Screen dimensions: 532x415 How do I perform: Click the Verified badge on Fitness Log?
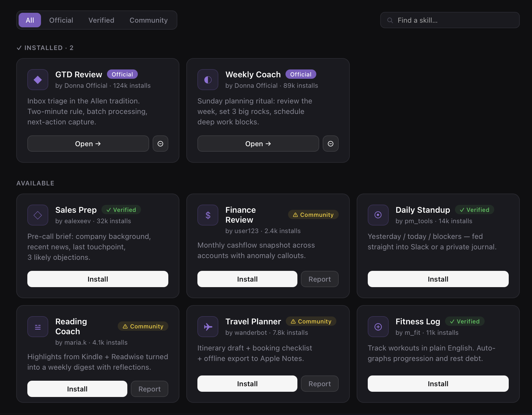click(465, 321)
